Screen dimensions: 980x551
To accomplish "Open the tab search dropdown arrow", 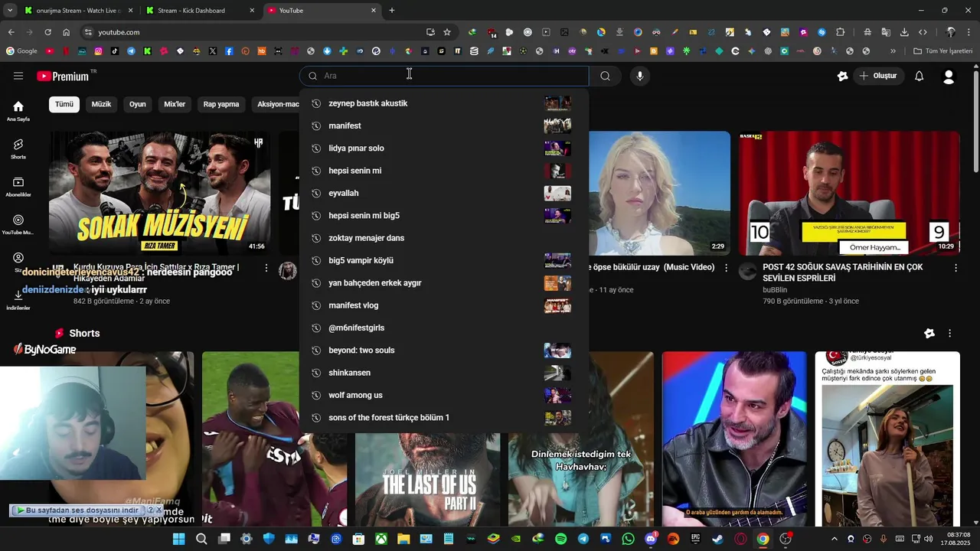I will click(10, 11).
